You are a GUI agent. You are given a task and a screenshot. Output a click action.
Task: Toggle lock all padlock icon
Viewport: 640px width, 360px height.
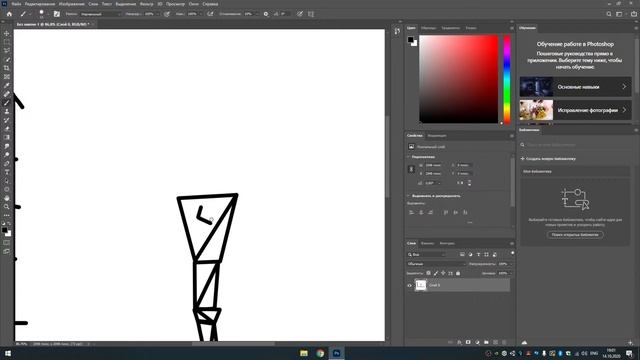458,273
